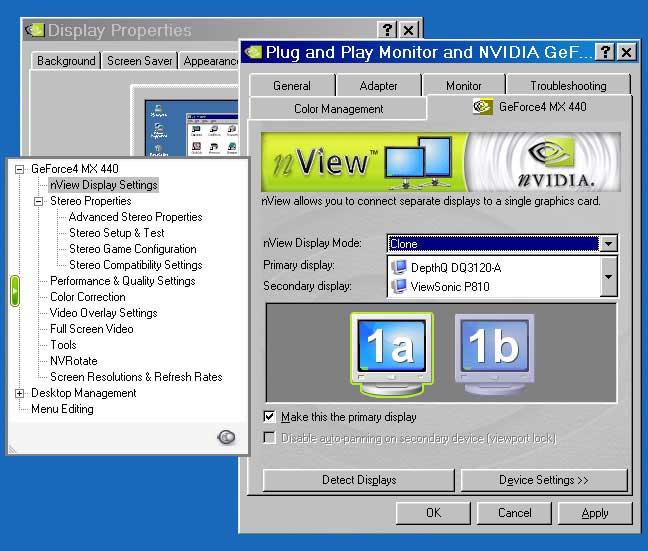Switch to the Monitor tab
The width and height of the screenshot is (648, 551).
tap(464, 86)
